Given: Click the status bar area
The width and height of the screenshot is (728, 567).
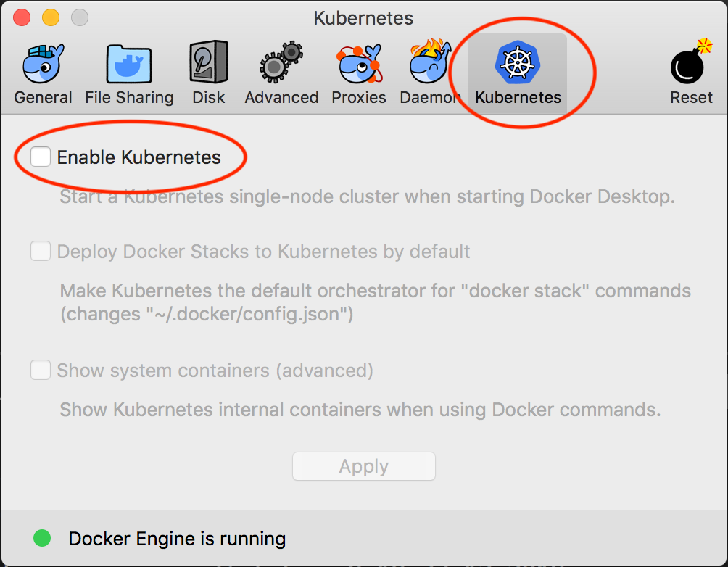Looking at the screenshot, I should 363,538.
